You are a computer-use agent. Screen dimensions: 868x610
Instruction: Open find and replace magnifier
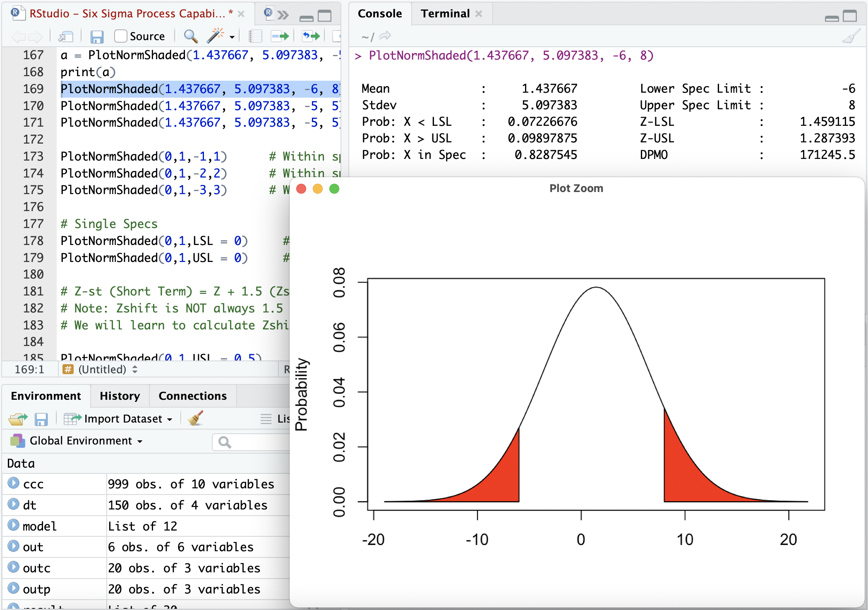tap(190, 36)
